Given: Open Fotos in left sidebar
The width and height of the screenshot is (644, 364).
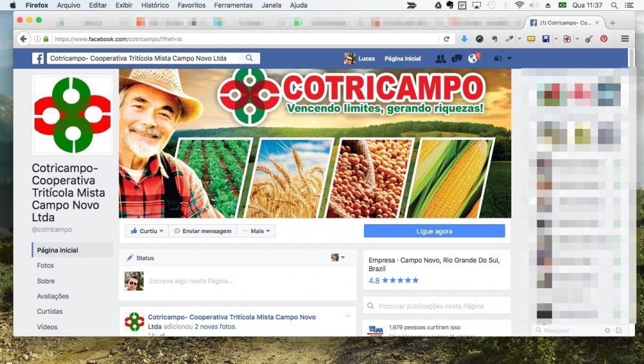Looking at the screenshot, I should click(45, 265).
